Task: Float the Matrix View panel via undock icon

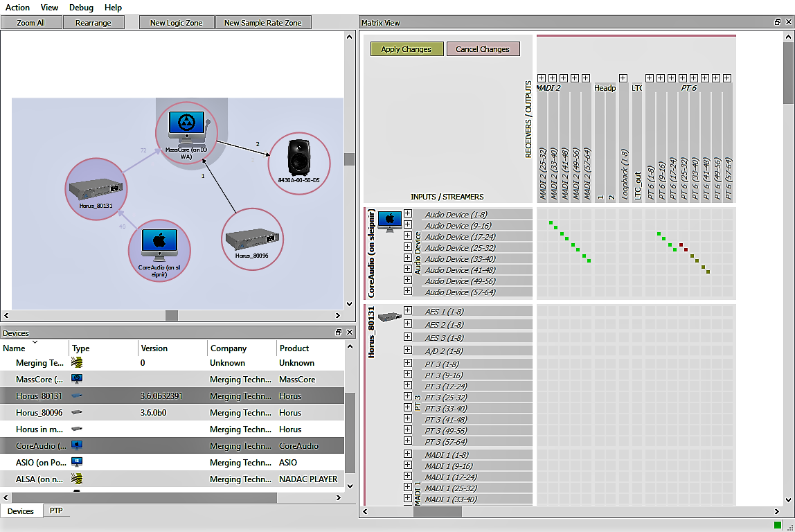Action: coord(778,21)
